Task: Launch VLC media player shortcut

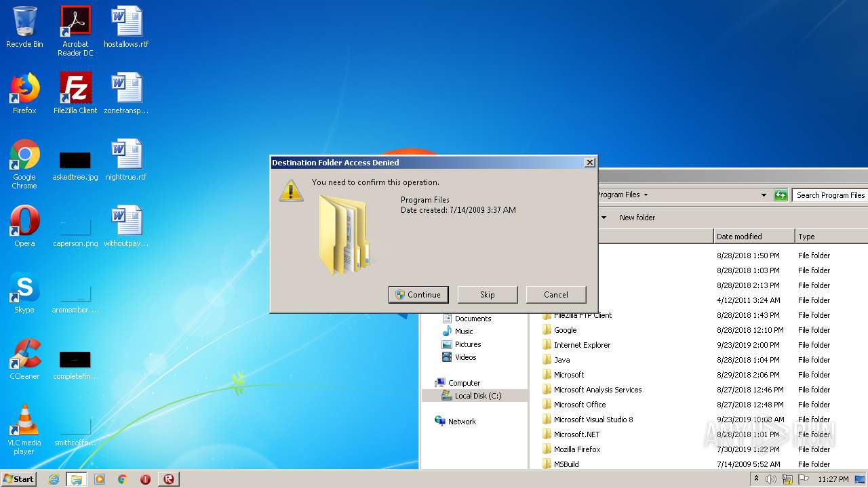Action: pos(24,430)
